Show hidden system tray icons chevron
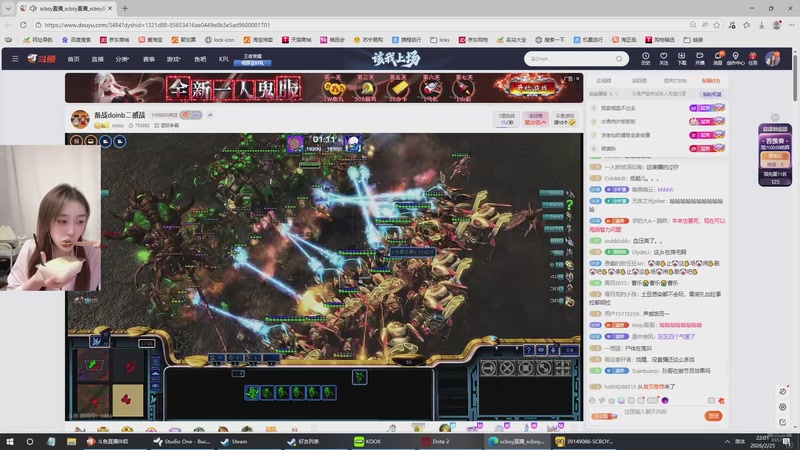The image size is (800, 450). tap(727, 441)
